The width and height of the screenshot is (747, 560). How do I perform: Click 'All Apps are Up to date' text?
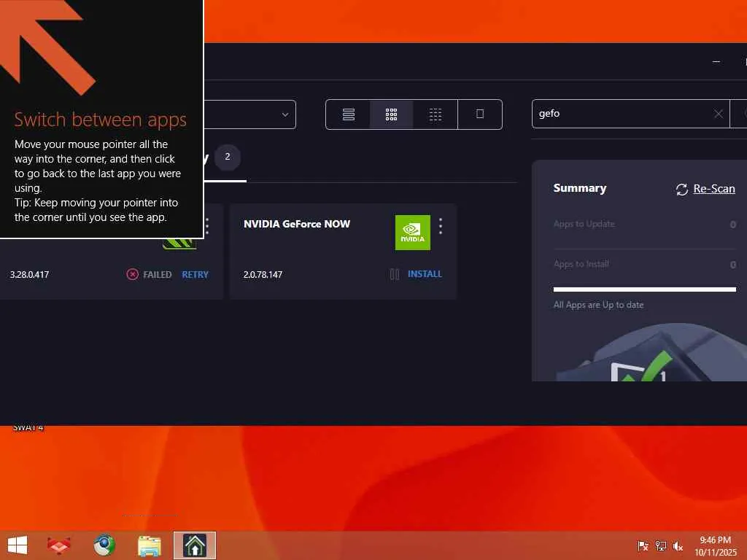point(598,305)
